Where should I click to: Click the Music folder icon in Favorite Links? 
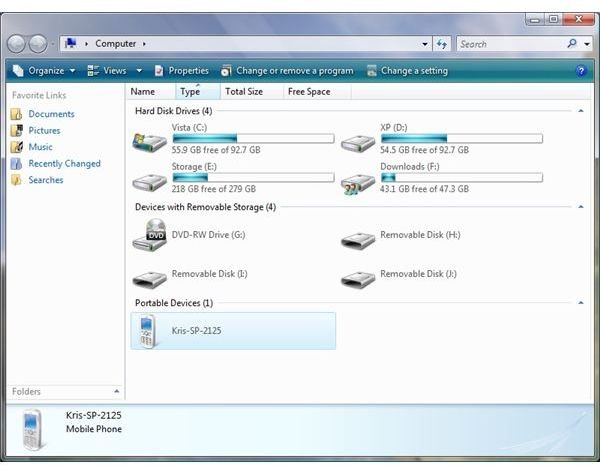(x=16, y=147)
